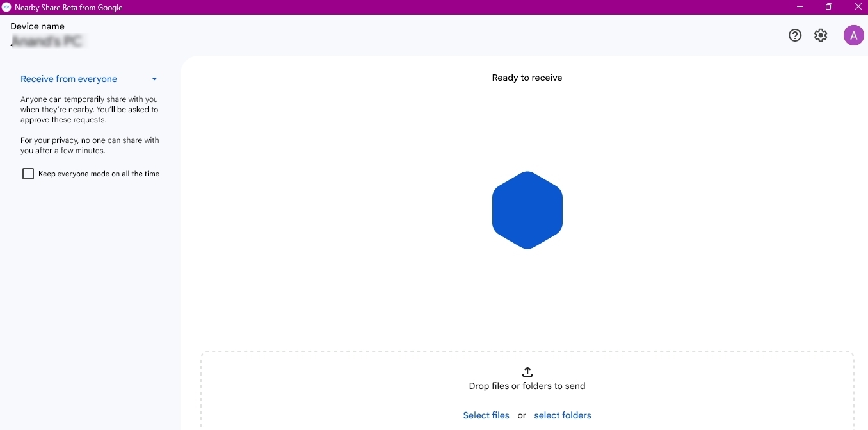Screen dimensions: 868x430
Task: Minimize the Nearby Share window
Action: (800, 7)
